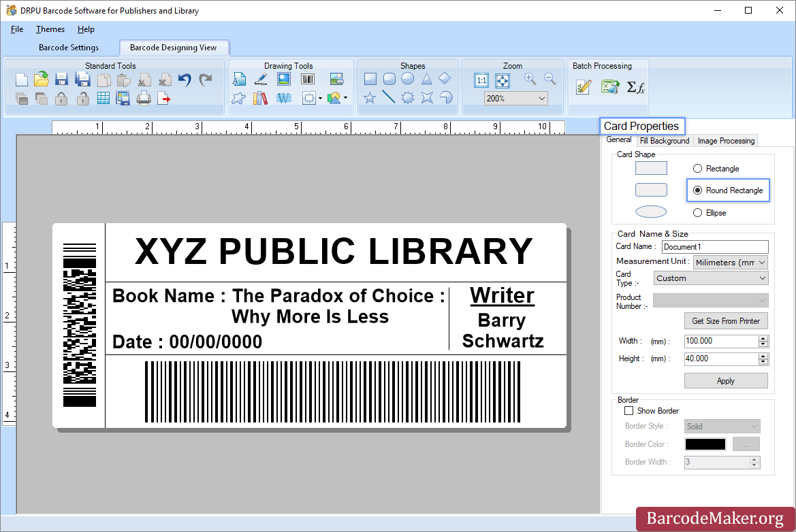Screen dimensions: 796x532
Task: Import batch data from Excel
Action: pyautogui.click(x=609, y=86)
